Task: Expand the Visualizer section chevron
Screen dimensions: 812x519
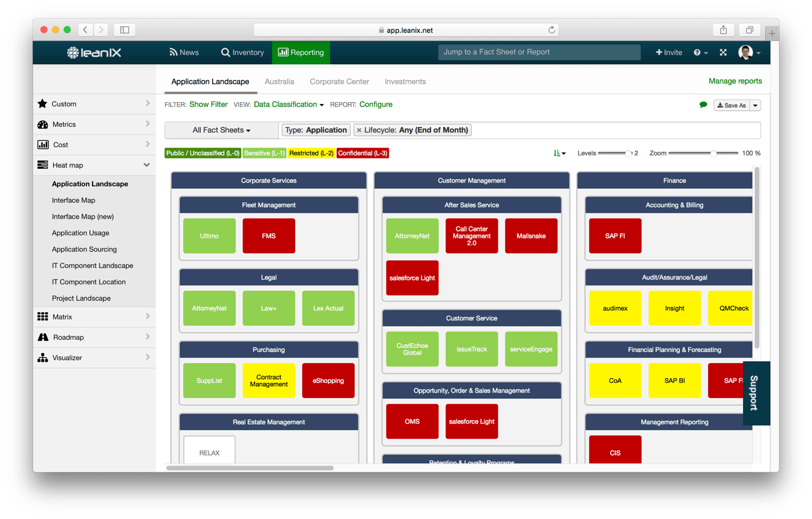Action: pyautogui.click(x=148, y=357)
